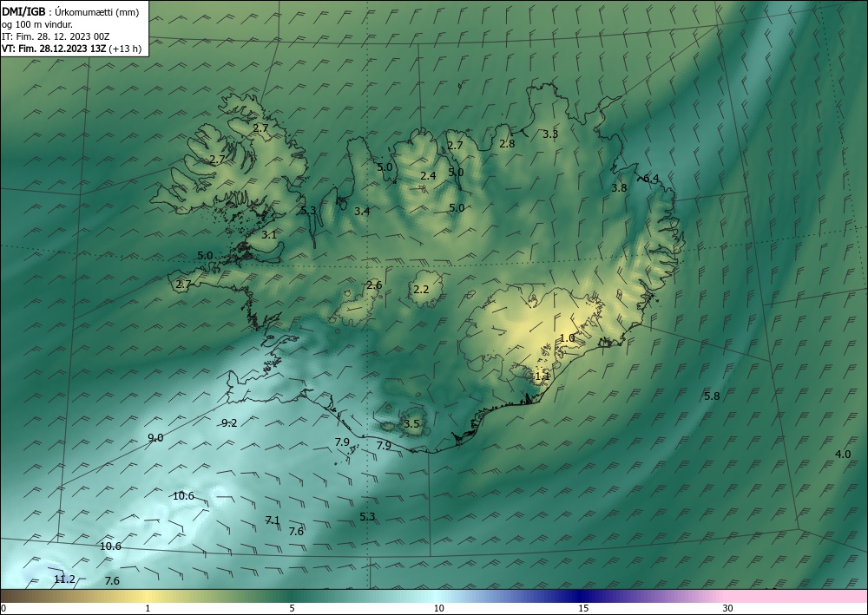This screenshot has height=615, width=868.
Task: Click the 1.1 value label
Action: click(542, 376)
